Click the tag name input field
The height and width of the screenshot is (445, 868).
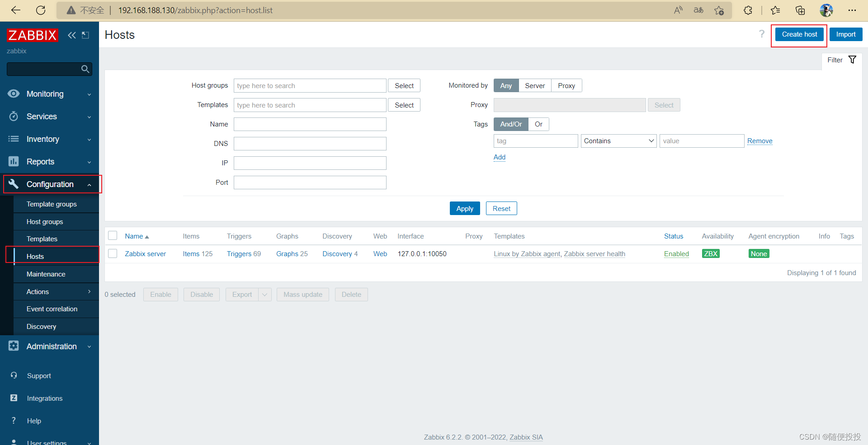coord(536,141)
